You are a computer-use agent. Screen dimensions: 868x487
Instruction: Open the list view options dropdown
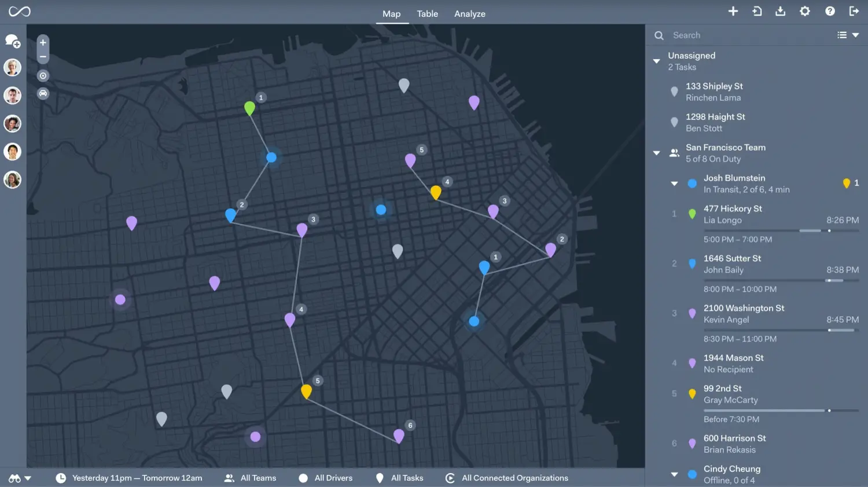[848, 35]
